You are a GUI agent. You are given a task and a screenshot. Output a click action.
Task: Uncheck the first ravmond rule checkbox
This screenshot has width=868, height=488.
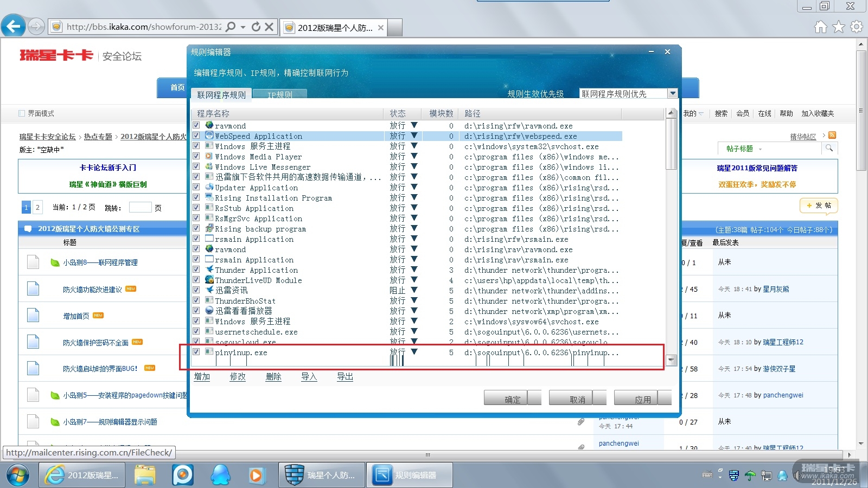(x=196, y=125)
